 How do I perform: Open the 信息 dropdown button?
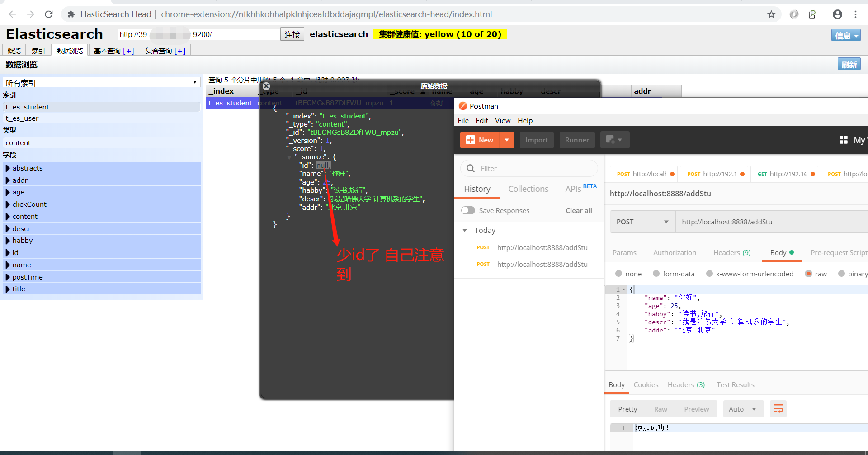pos(846,35)
